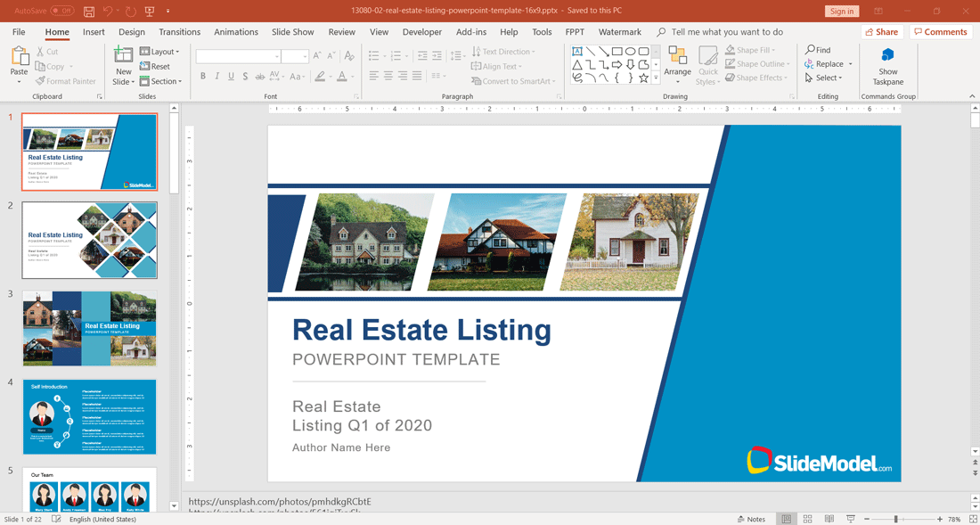Switch to Reading View icon
This screenshot has width=980, height=525.
829,520
